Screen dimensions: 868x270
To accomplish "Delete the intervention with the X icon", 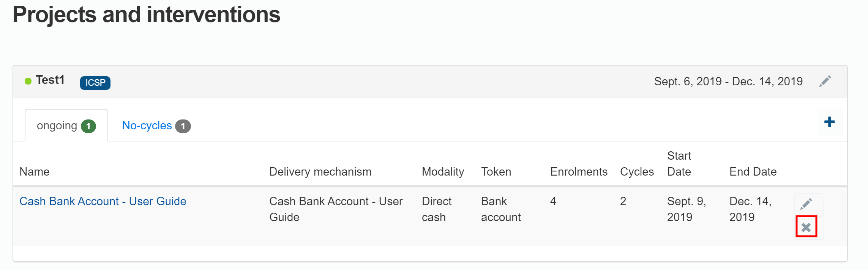I will [x=806, y=227].
